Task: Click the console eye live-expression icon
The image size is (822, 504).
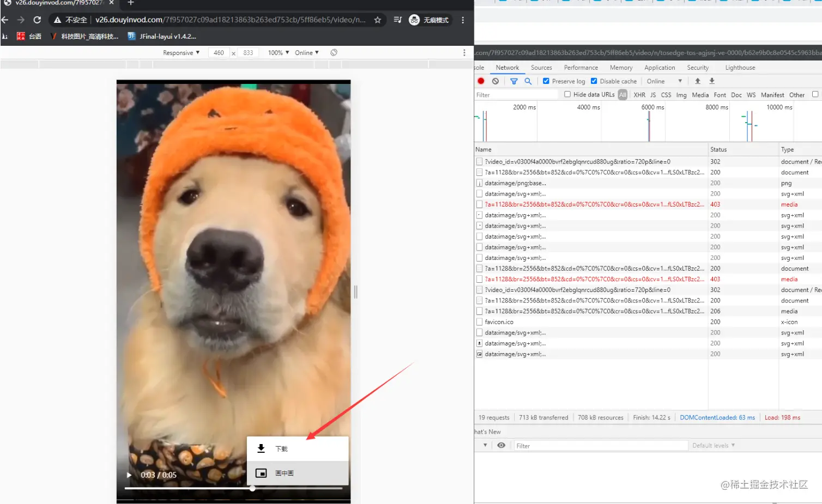Action: pyautogui.click(x=501, y=445)
